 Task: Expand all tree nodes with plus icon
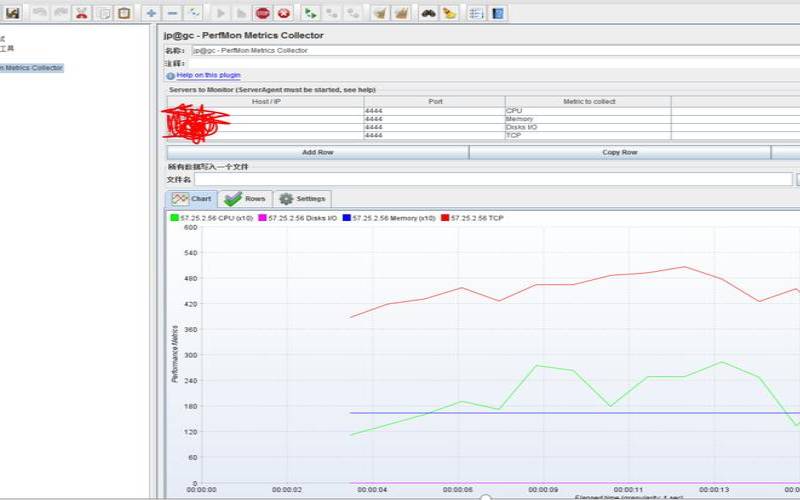coord(151,13)
